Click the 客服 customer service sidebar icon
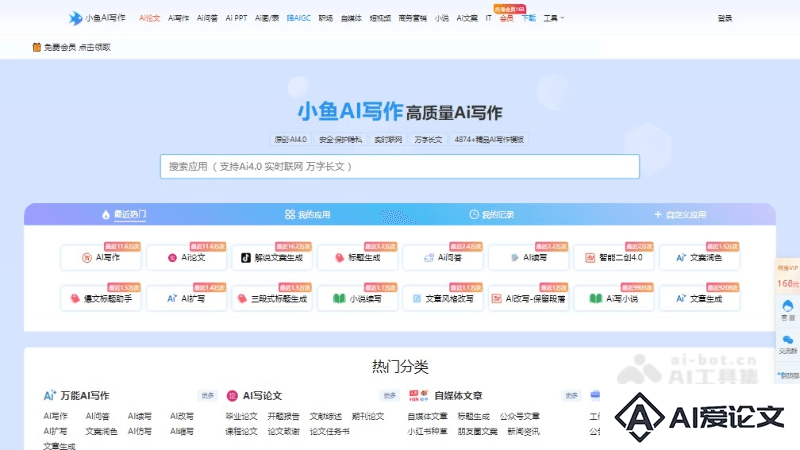Screen dimensions: 800x450 (x=788, y=310)
